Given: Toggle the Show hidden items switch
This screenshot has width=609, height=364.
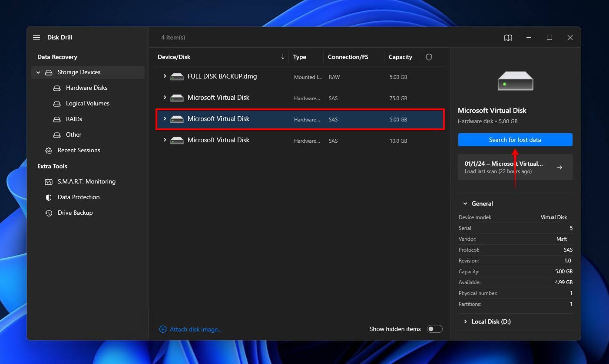Looking at the screenshot, I should (x=434, y=329).
